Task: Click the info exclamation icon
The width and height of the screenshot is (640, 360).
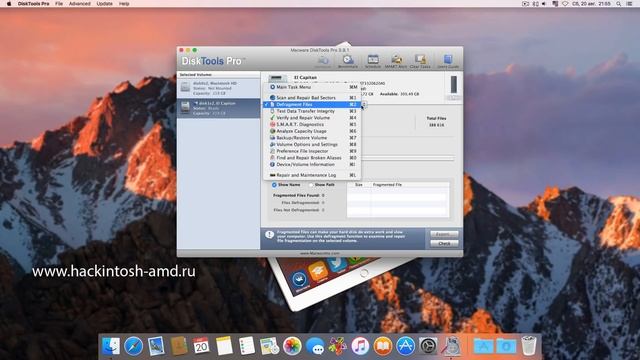Action: click(269, 235)
